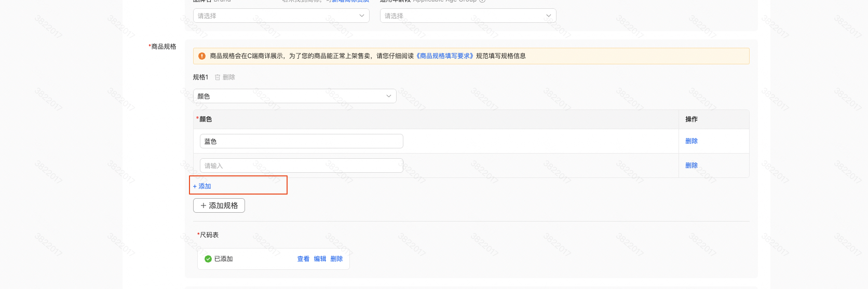Focus the 蓝色 color value field
The width and height of the screenshot is (868, 289).
pyautogui.click(x=301, y=141)
